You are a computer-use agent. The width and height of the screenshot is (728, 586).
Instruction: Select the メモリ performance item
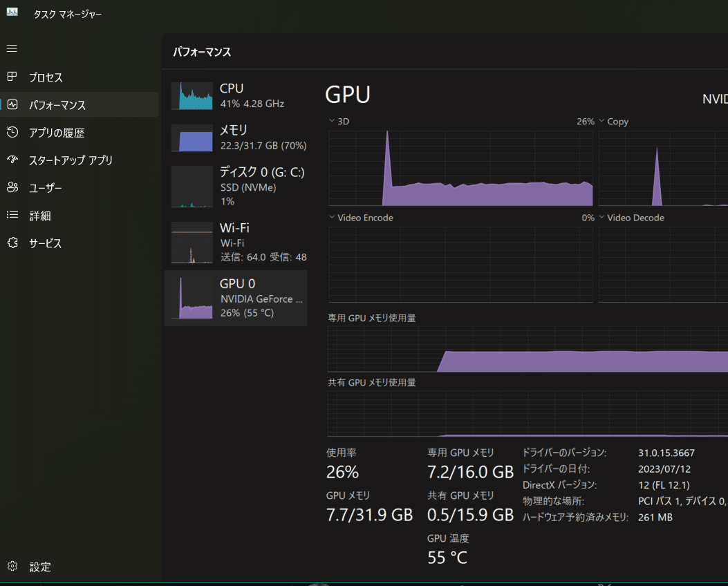click(236, 138)
